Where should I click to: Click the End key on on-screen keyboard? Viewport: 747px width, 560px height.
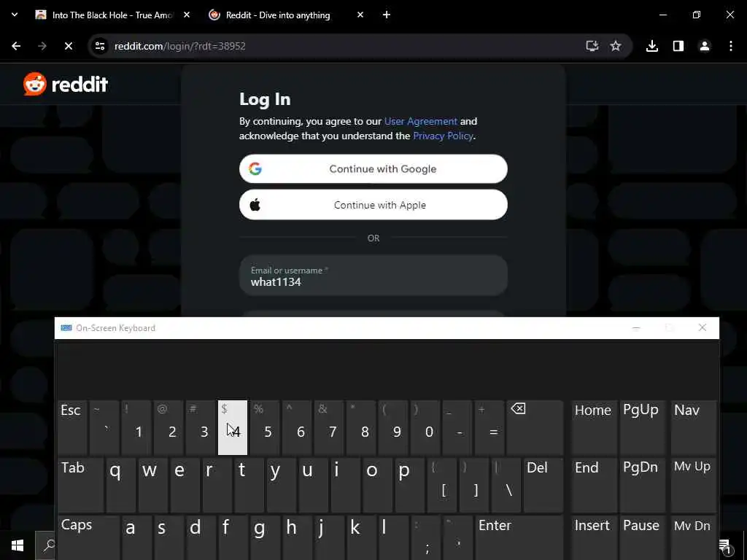593,485
